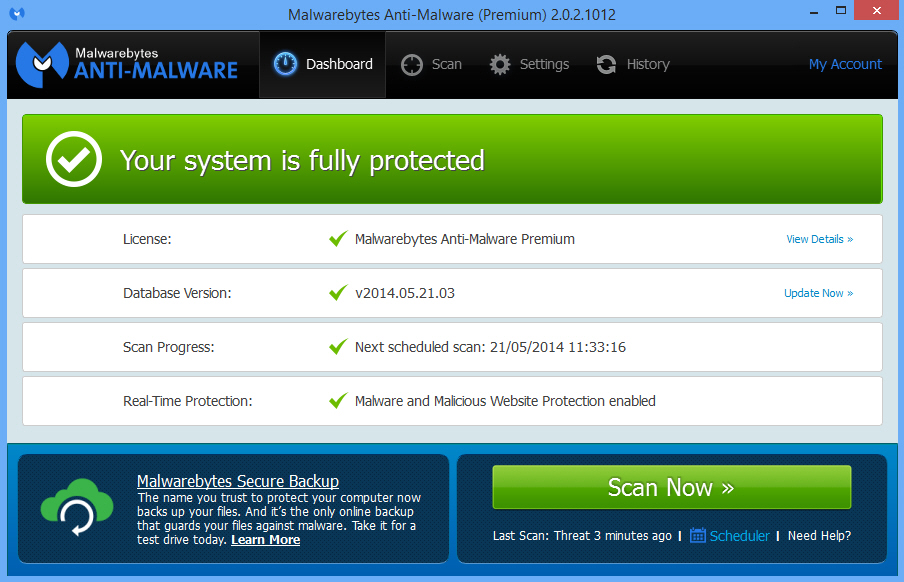Viewport: 904px width, 582px height.
Task: Click Update Now for the database
Action: click(818, 293)
